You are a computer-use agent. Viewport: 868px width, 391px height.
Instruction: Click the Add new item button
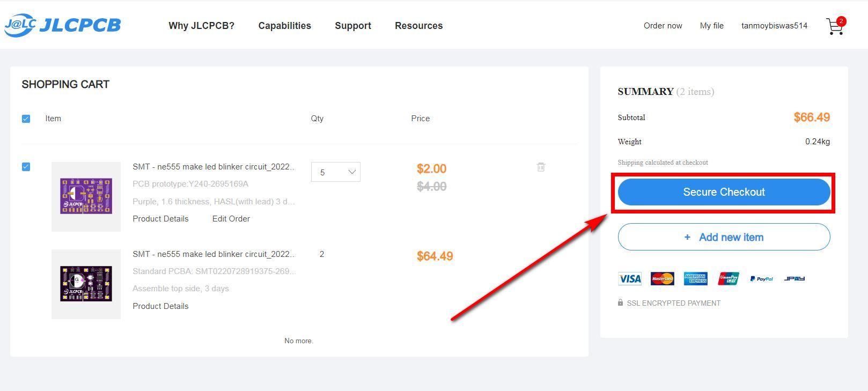tap(724, 237)
